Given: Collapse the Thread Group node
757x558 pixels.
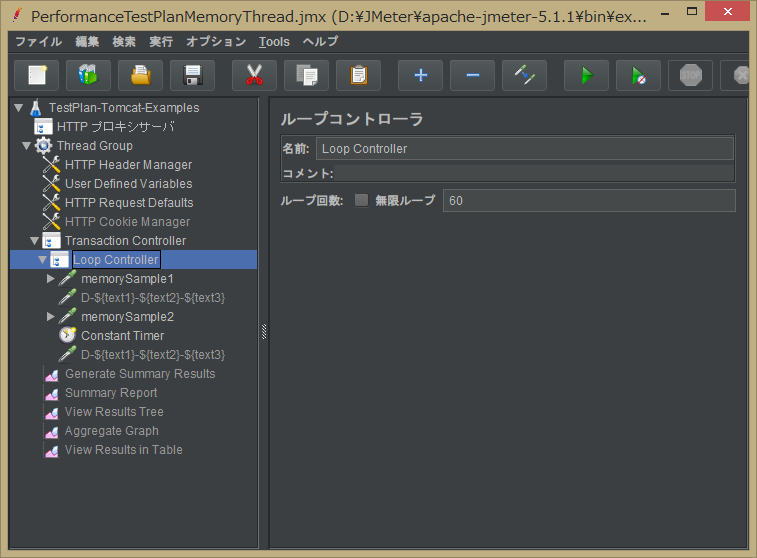Looking at the screenshot, I should coord(27,146).
